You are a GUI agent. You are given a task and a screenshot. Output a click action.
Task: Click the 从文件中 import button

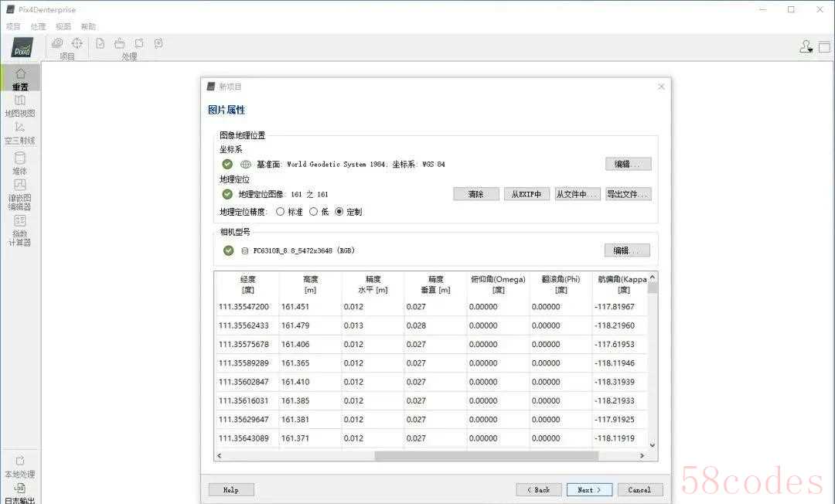(x=578, y=194)
